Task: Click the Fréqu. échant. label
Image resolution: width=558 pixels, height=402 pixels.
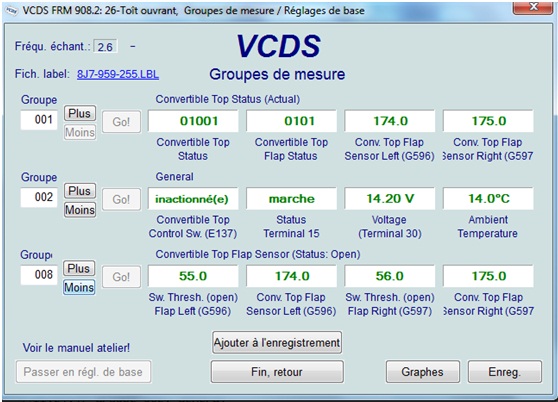Action: click(x=52, y=46)
